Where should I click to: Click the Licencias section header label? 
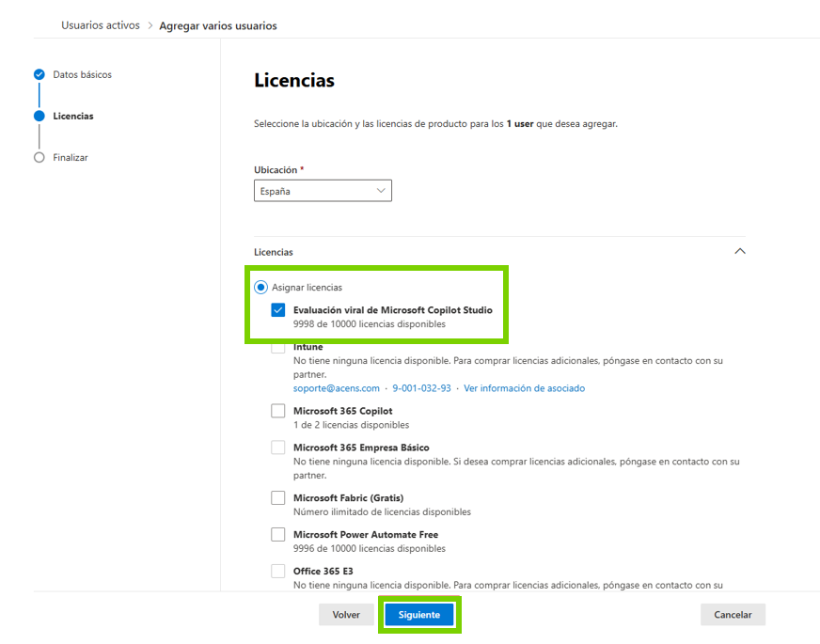[274, 252]
